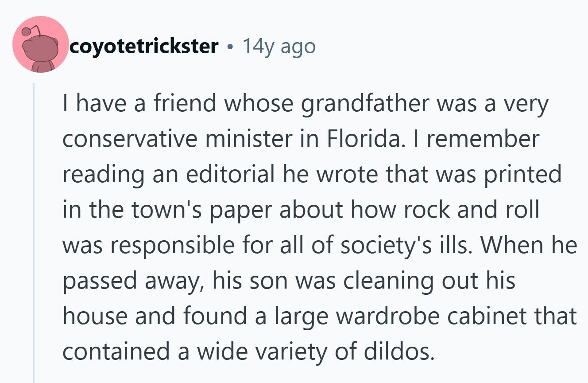Click the '14y ago' comment timestamp

pos(279,46)
